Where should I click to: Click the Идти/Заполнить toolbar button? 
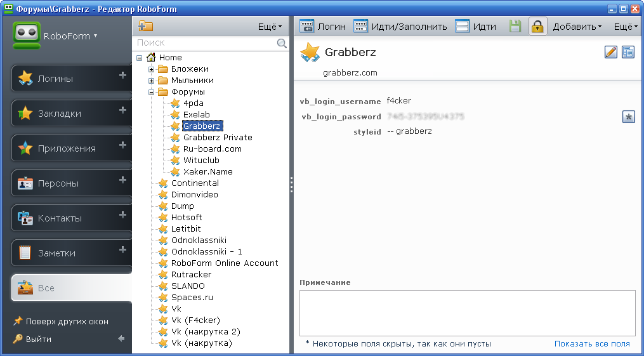click(x=400, y=26)
